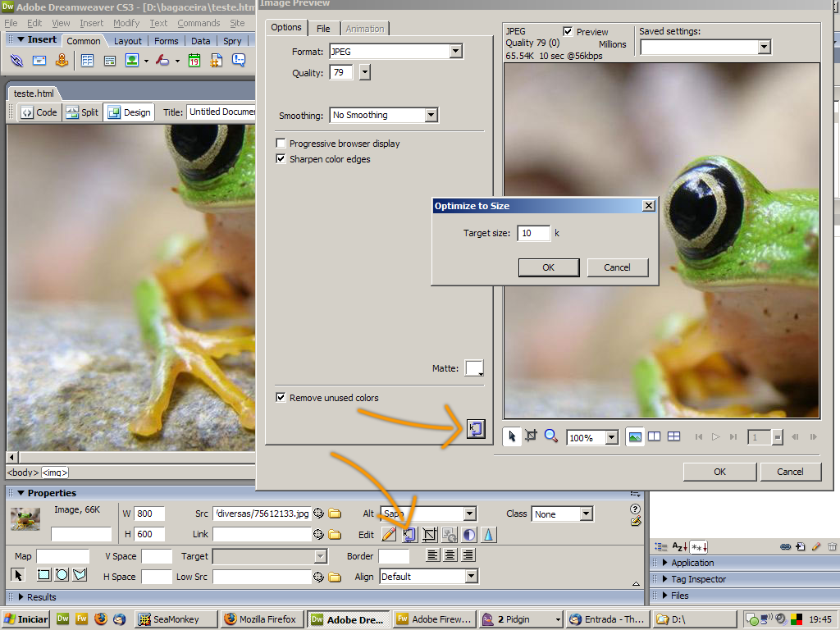This screenshot has width=840, height=630.
Task: Open the Smoothing dropdown
Action: (x=431, y=115)
